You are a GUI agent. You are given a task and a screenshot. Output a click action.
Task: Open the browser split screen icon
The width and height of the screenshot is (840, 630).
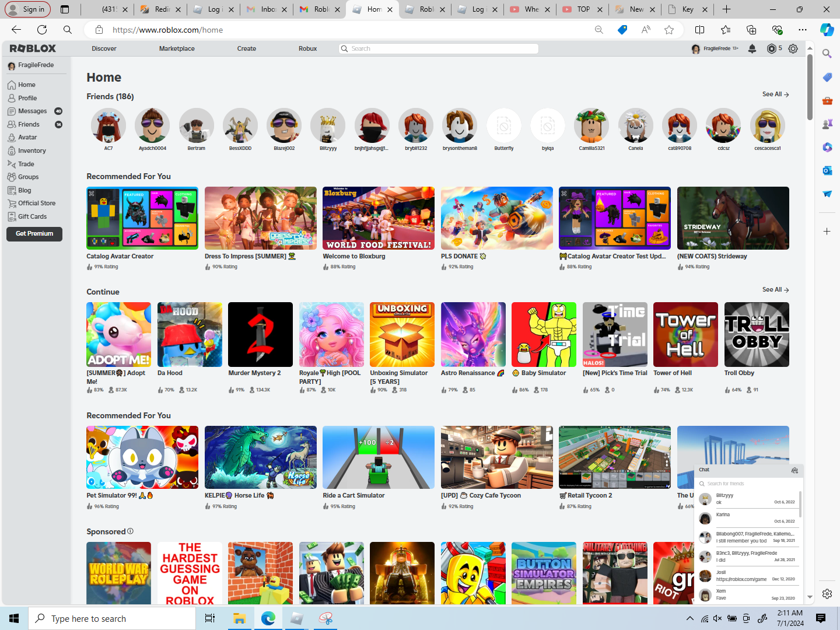click(700, 30)
